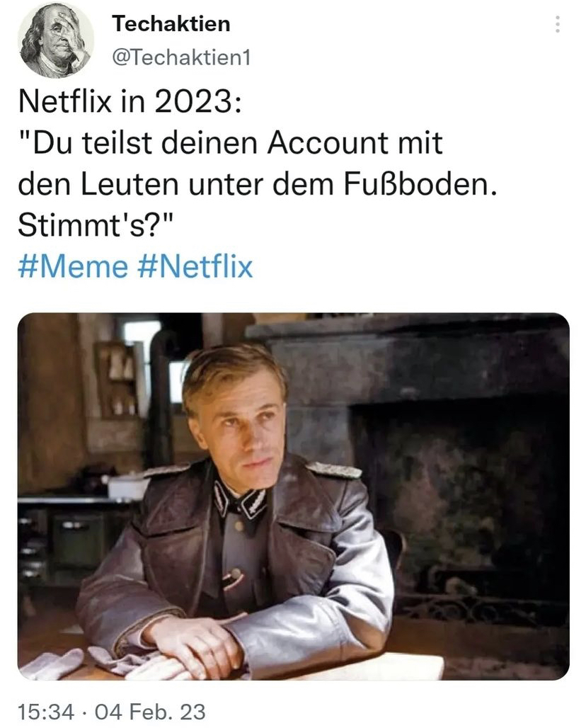Open the @Techaktien1 handle link
Viewport: 586px width, 728px height.
click(x=181, y=58)
